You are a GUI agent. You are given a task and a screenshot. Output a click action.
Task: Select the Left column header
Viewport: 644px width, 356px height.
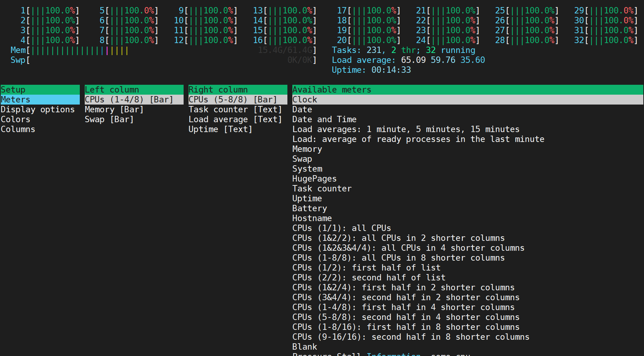(134, 90)
